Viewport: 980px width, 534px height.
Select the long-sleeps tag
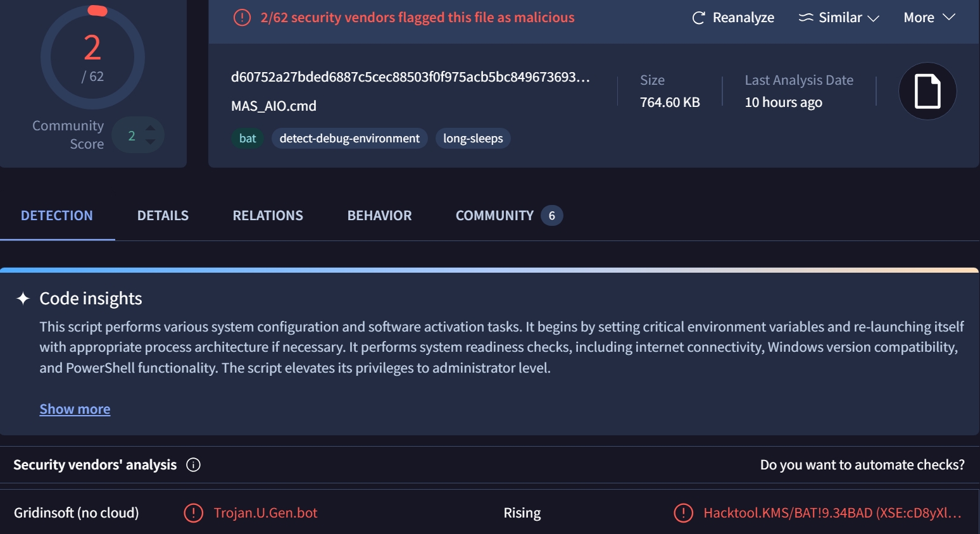(473, 138)
